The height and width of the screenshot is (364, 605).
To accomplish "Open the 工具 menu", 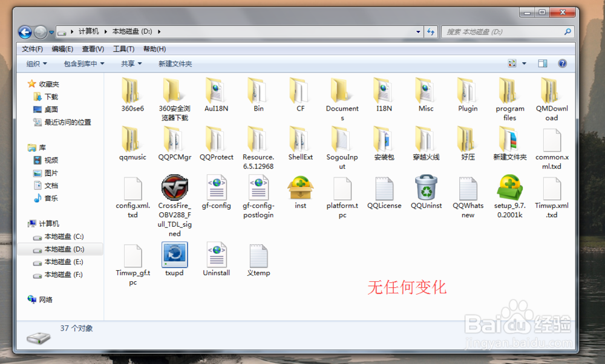I will click(123, 49).
